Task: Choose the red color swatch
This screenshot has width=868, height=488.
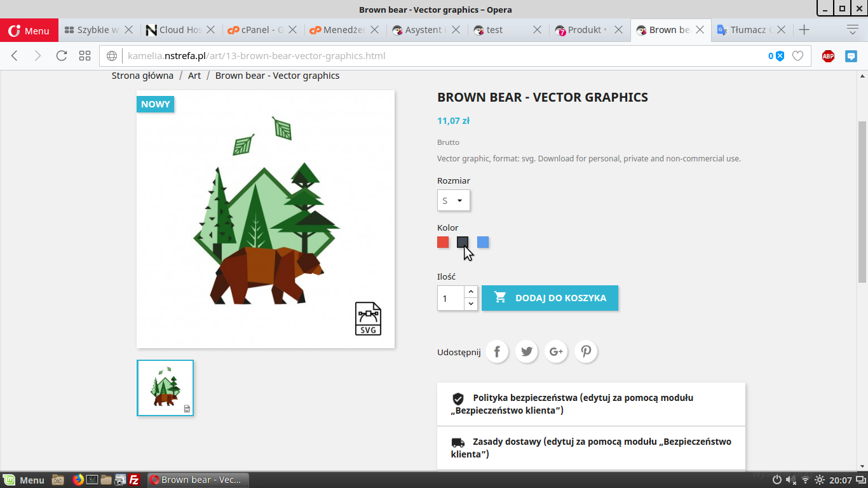Action: (x=443, y=242)
